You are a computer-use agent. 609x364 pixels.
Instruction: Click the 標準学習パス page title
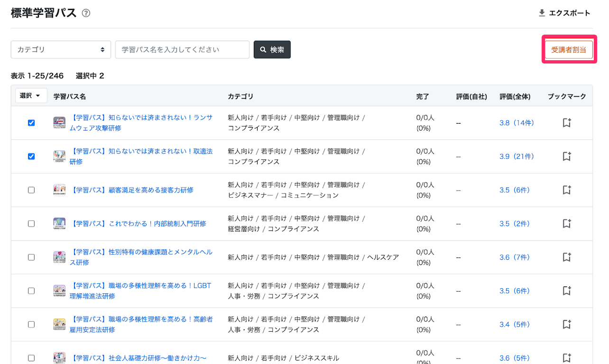(44, 13)
